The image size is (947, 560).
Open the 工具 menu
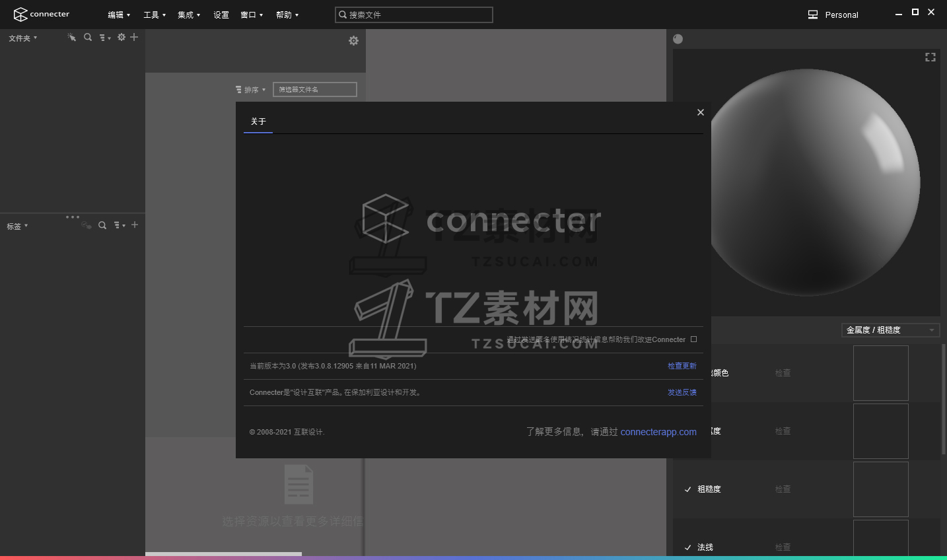tap(155, 15)
